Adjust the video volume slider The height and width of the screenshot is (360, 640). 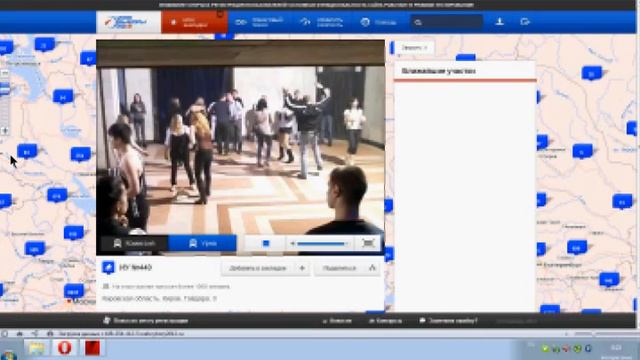[x=322, y=244]
